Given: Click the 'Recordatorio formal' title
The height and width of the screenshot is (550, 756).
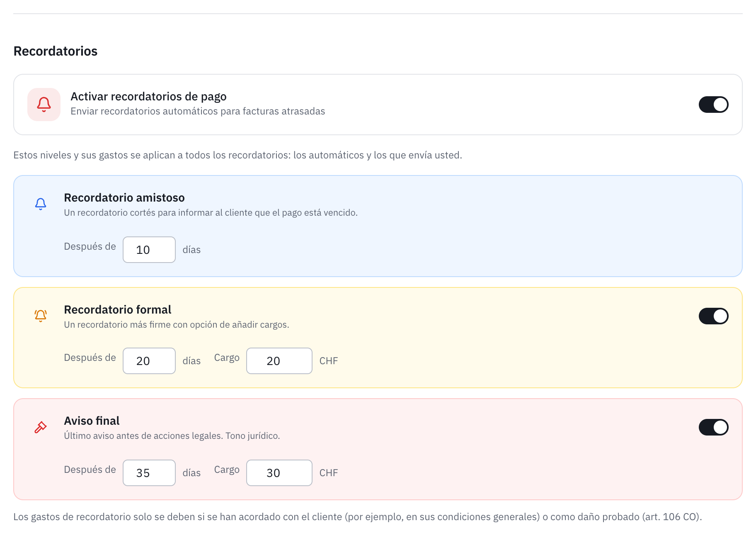Looking at the screenshot, I should tap(118, 309).
